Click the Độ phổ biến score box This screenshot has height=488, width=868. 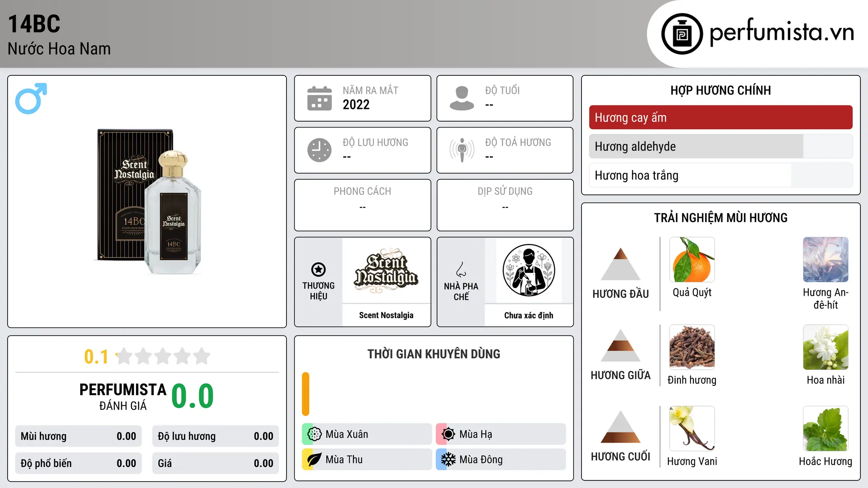pos(78,463)
